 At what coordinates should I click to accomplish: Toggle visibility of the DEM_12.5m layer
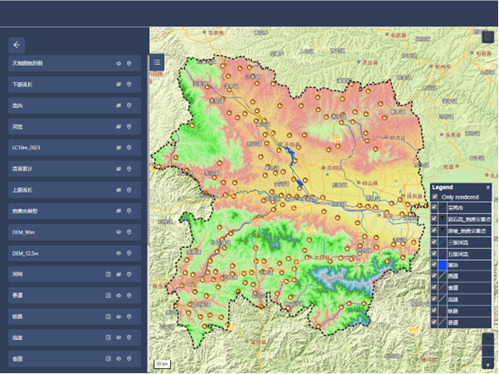118,253
